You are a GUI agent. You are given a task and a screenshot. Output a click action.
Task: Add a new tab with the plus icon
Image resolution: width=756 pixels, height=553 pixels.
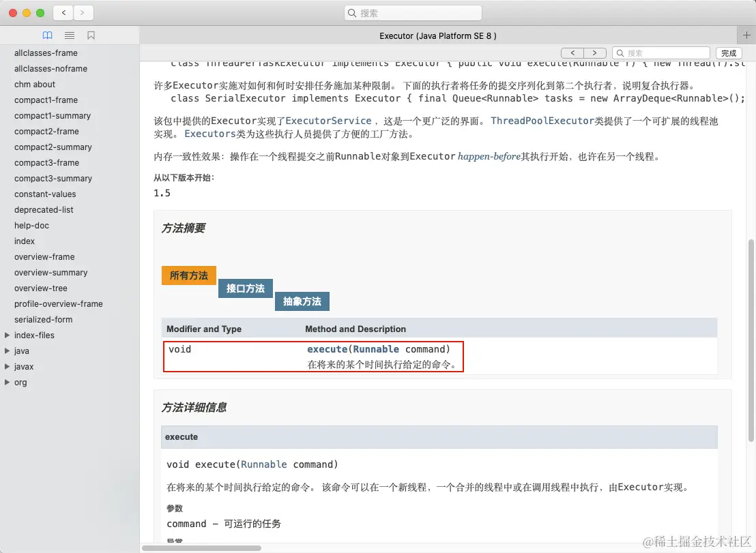click(746, 35)
